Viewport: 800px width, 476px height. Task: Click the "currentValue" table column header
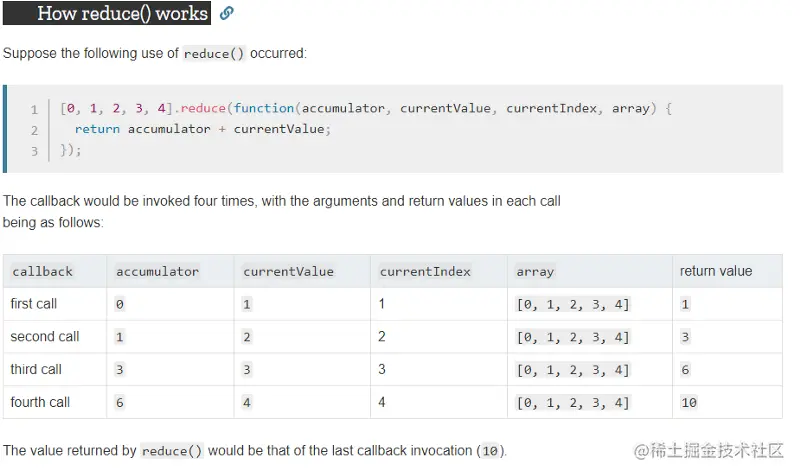pos(288,271)
